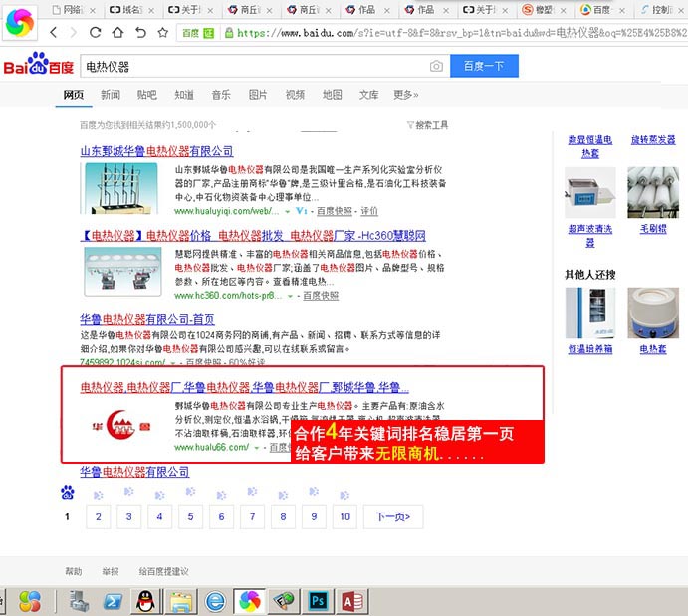688x616 pixels.
Task: Open the 毛刷辊 related link
Action: (x=653, y=229)
